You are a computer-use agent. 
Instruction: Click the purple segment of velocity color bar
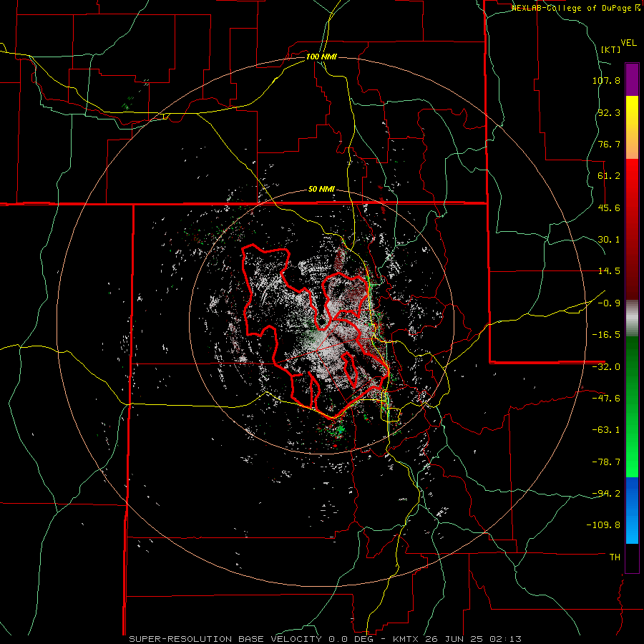[x=632, y=79]
